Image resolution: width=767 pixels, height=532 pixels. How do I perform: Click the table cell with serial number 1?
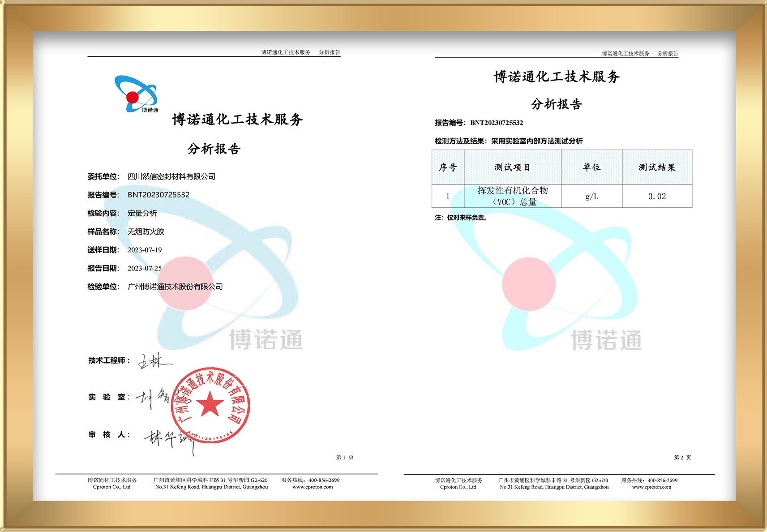448,196
